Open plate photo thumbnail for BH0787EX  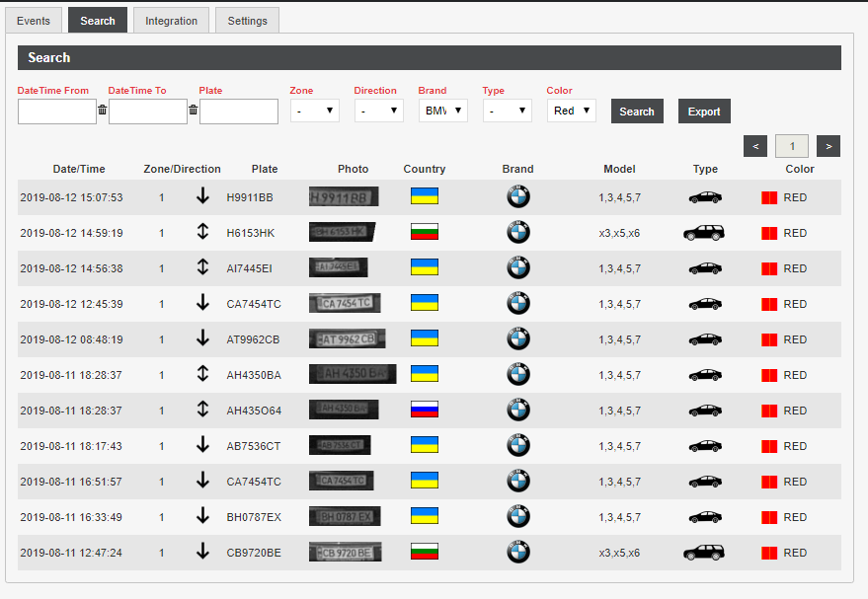[345, 516]
